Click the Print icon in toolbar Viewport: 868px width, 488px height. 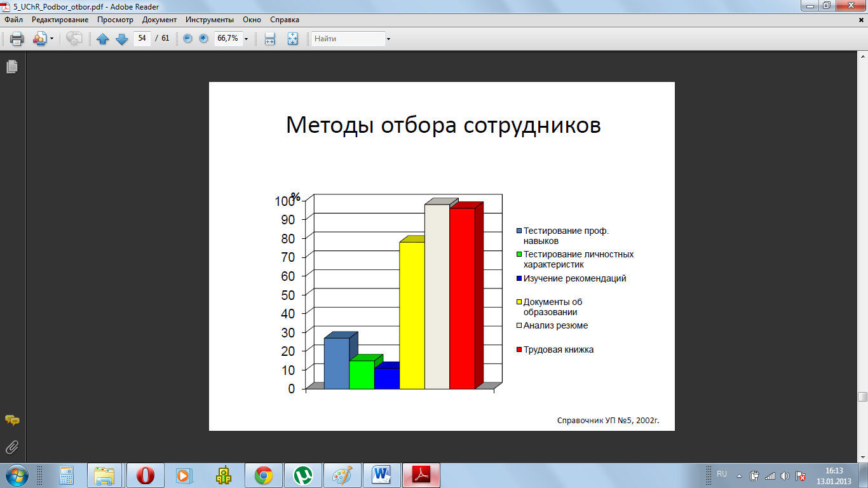coord(17,39)
